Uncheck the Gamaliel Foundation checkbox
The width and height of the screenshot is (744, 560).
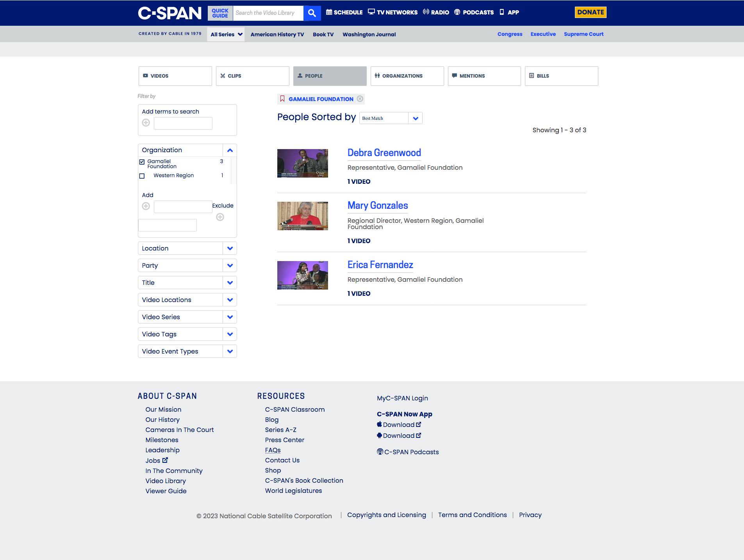pos(142,162)
